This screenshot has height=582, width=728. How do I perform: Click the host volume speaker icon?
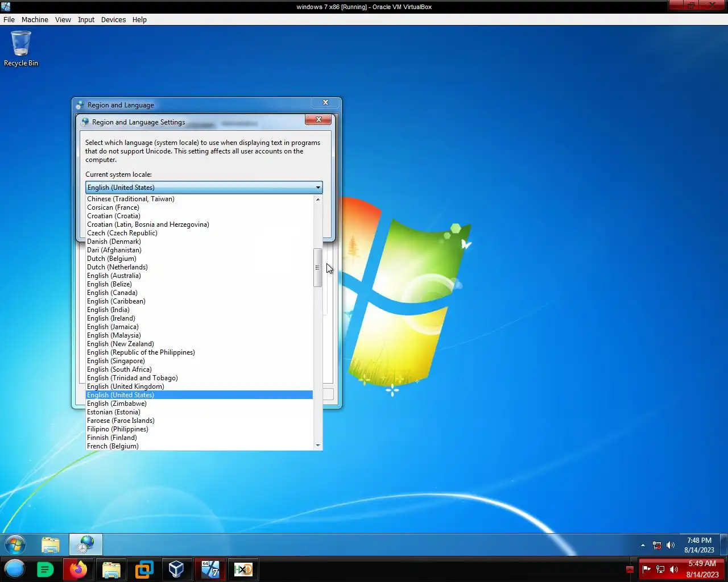pyautogui.click(x=674, y=569)
